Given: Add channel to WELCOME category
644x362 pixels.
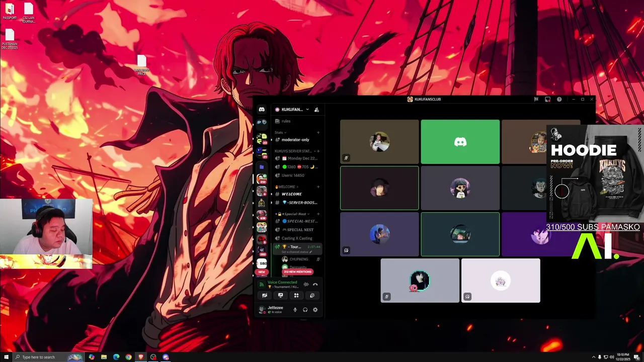Looking at the screenshot, I should coord(318,187).
